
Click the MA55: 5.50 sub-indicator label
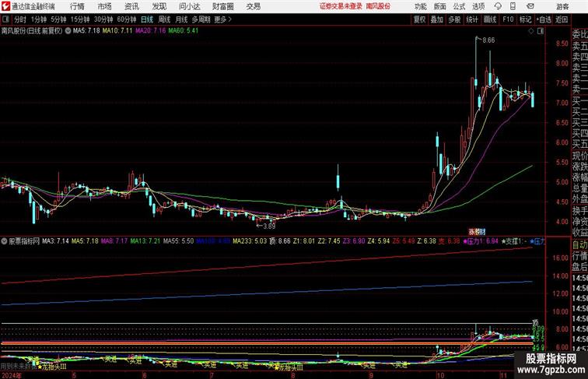point(179,241)
